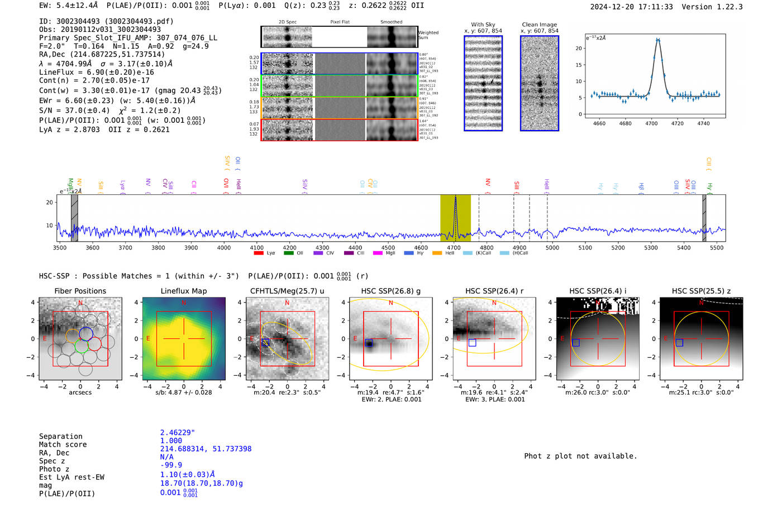Click the match score value 1.000
This screenshot has width=782, height=532.
pyautogui.click(x=171, y=440)
